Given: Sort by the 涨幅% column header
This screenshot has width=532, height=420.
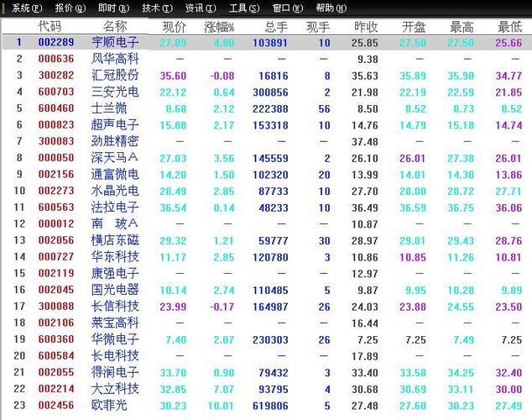Looking at the screenshot, I should click(x=219, y=27).
